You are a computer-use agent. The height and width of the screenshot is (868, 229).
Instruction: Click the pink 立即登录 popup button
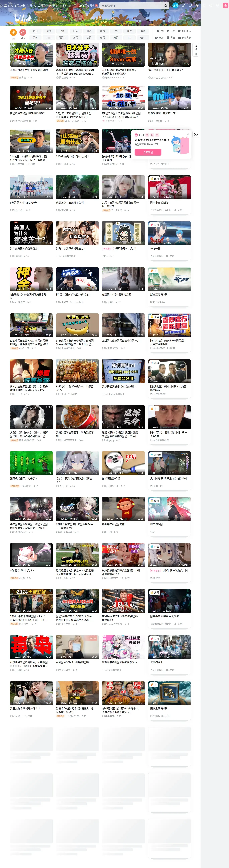pyautogui.click(x=148, y=152)
